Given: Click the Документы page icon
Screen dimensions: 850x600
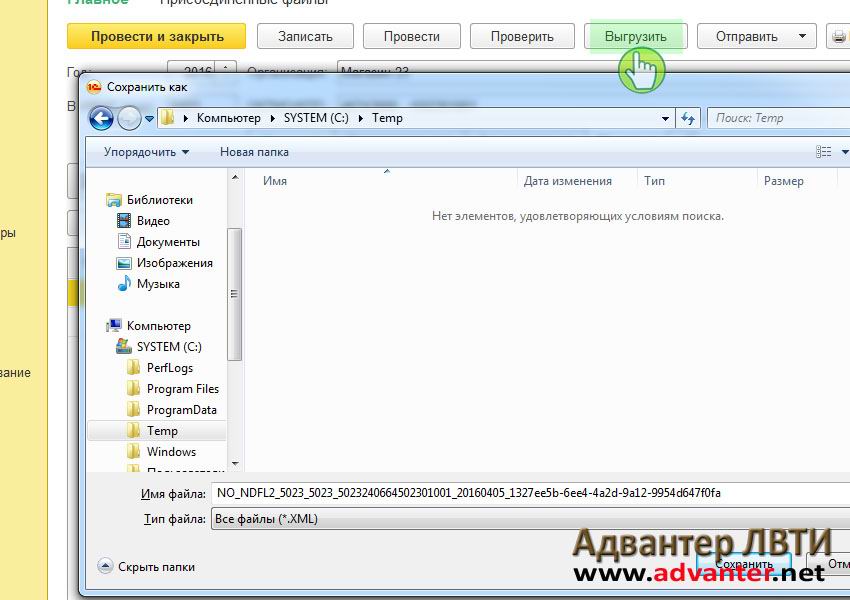Looking at the screenshot, I should (124, 241).
